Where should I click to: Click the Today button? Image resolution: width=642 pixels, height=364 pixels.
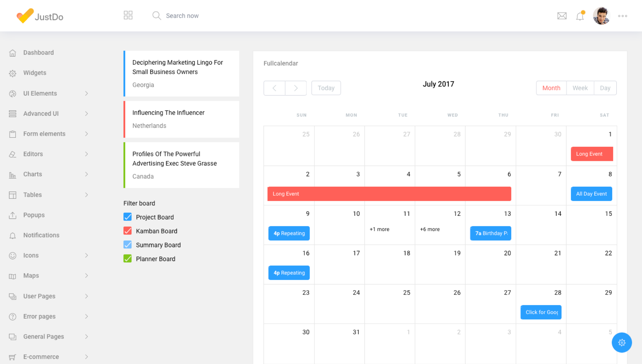(x=326, y=88)
